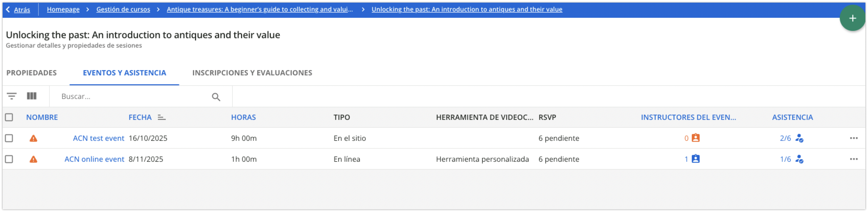Navigate to Gestión de cursos via breadcrumb
The width and height of the screenshot is (868, 212).
pyautogui.click(x=123, y=9)
